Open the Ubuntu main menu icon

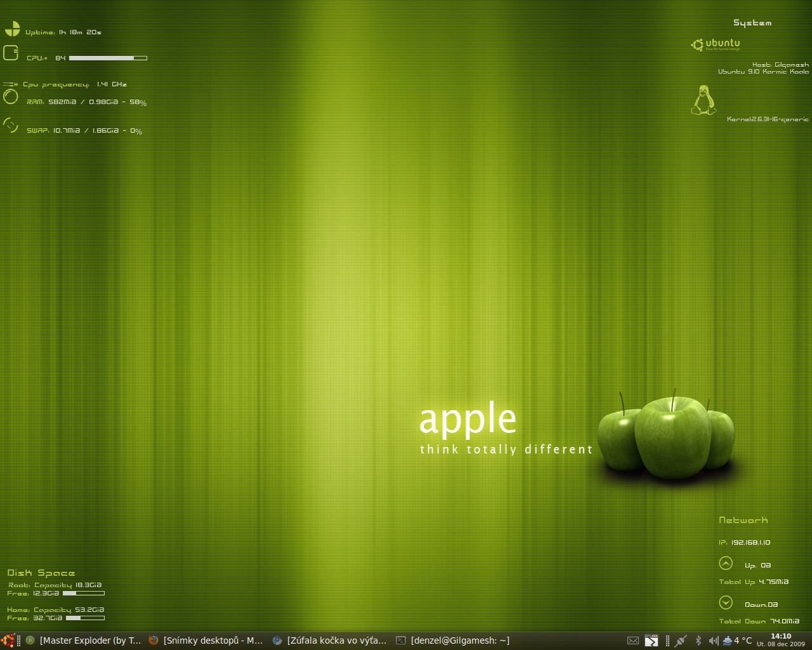[x=8, y=640]
